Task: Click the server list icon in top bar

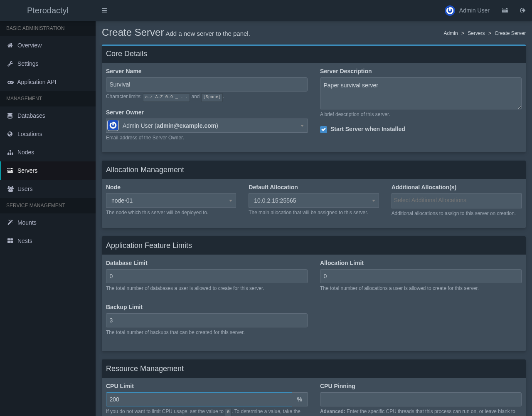Action: click(505, 10)
